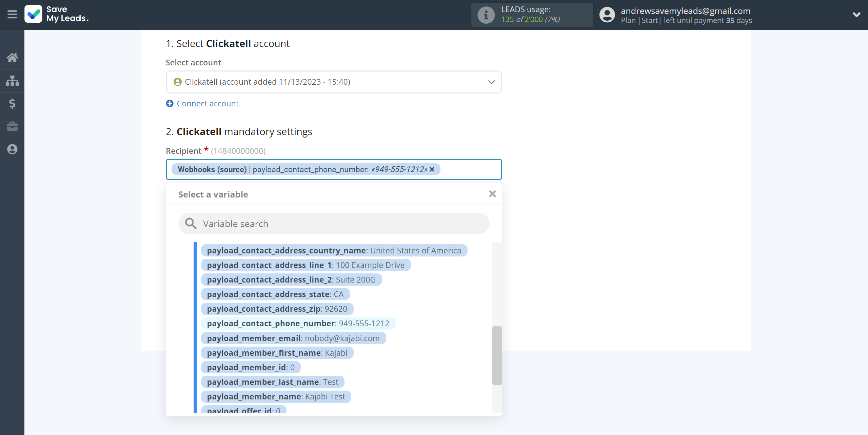Image resolution: width=868 pixels, height=435 pixels.
Task: Select payload_contact_address_state variable
Action: (275, 294)
